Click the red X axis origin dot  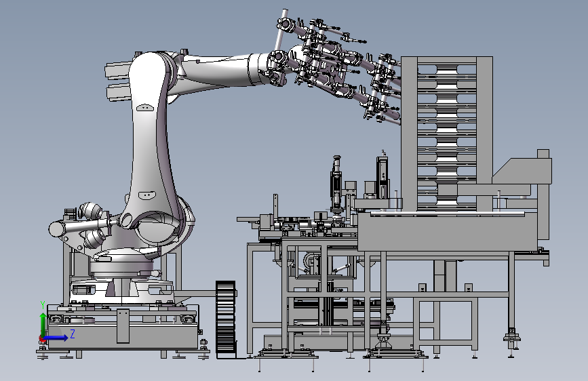[x=42, y=338]
